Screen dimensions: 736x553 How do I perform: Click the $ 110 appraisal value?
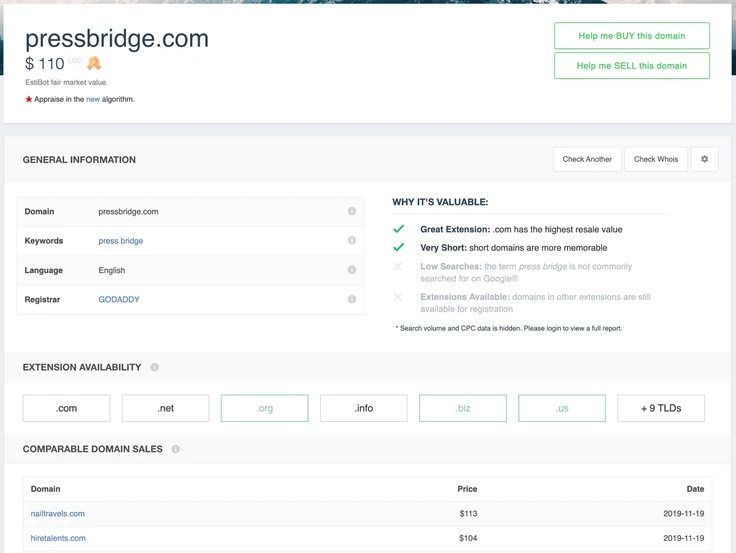click(x=45, y=63)
